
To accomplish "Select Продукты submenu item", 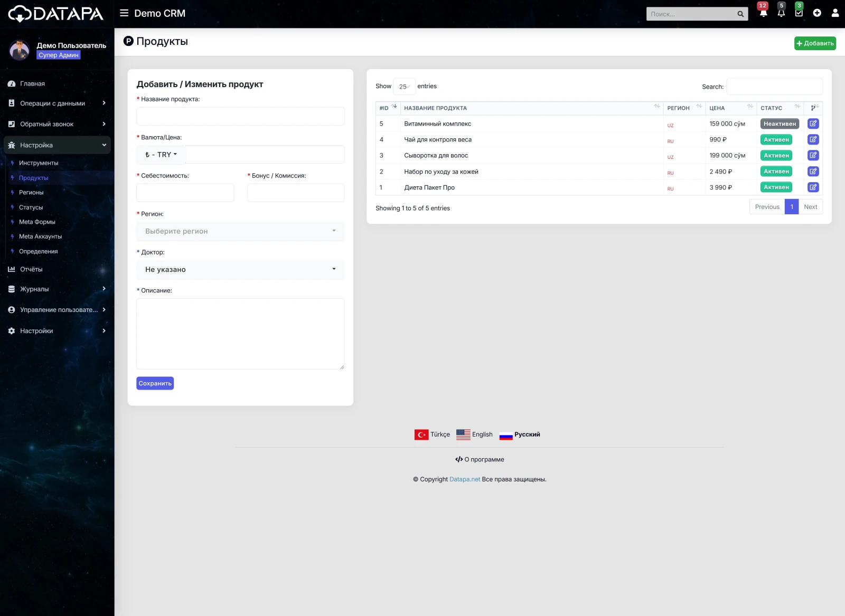I will tap(33, 178).
